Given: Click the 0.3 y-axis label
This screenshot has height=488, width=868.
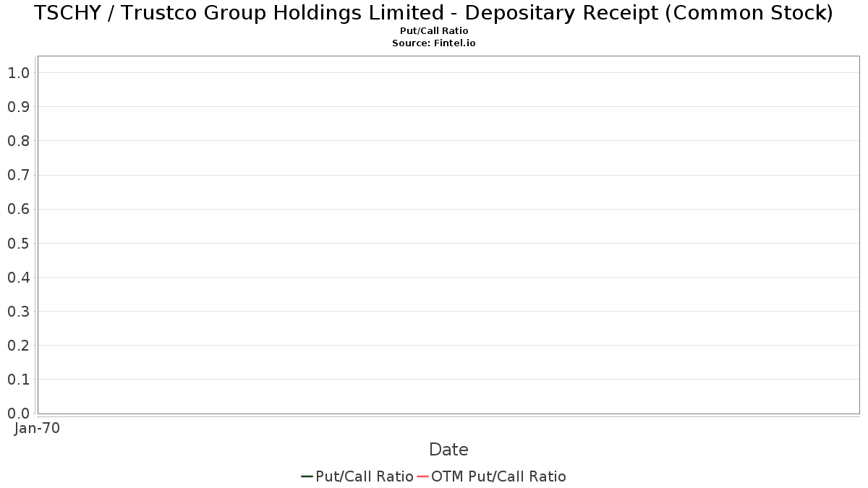Looking at the screenshot, I should coord(18,312).
